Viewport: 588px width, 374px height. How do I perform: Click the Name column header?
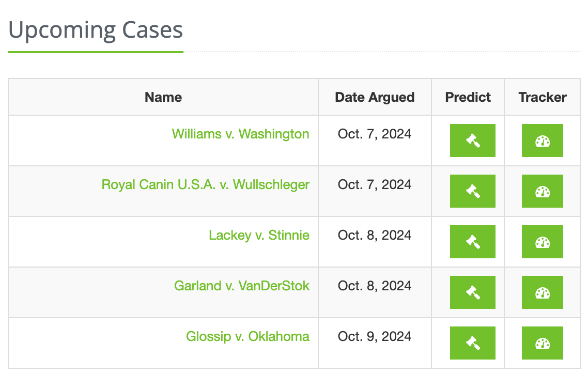point(163,97)
